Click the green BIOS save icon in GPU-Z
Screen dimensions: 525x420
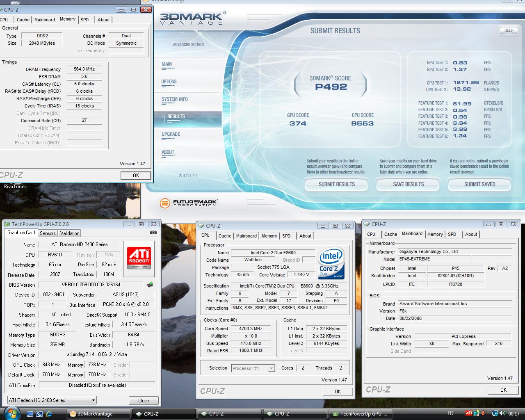click(x=150, y=284)
